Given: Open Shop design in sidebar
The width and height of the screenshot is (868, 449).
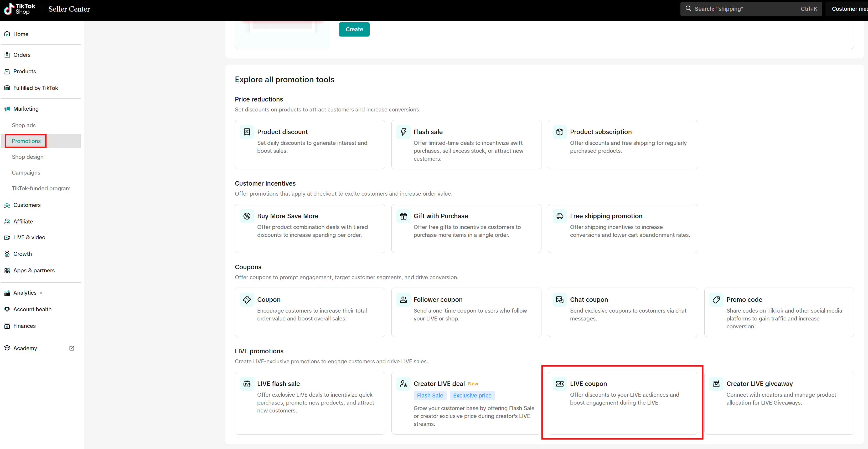Looking at the screenshot, I should tap(28, 157).
